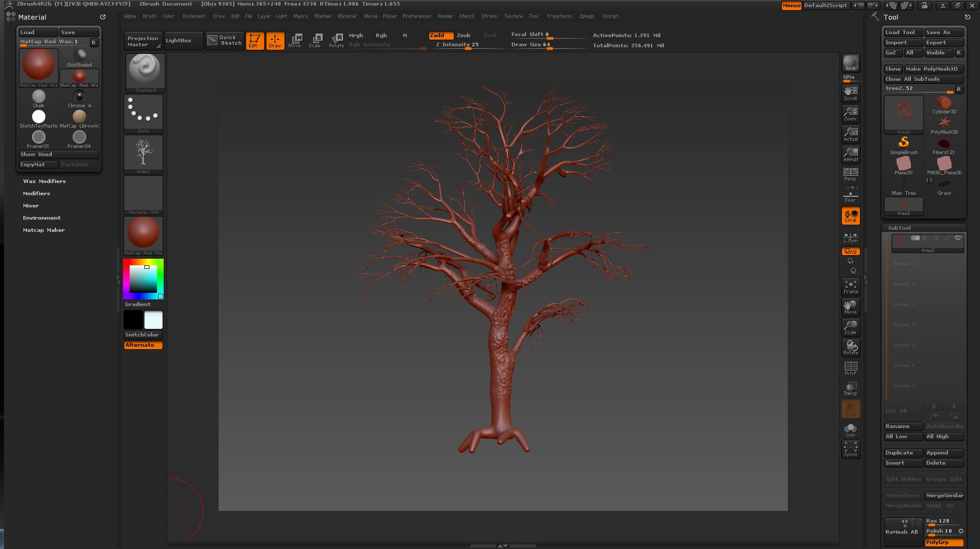This screenshot has height=549, width=980.
Task: Select the Chrome A material thumbnail
Action: coord(79,98)
